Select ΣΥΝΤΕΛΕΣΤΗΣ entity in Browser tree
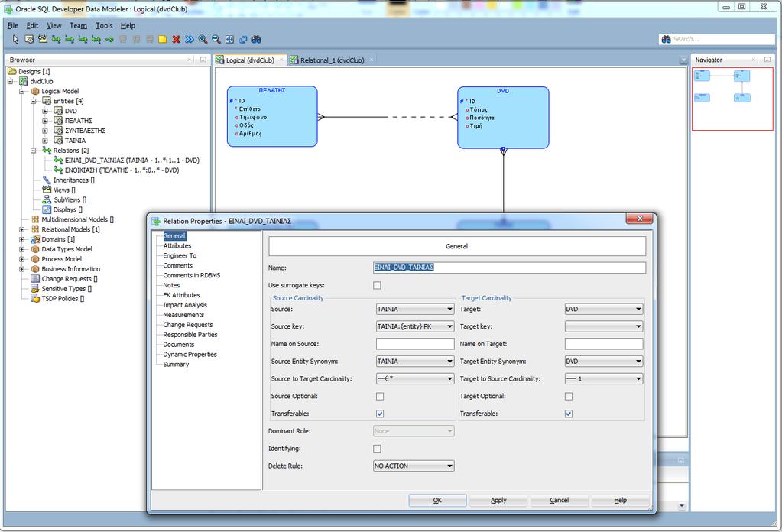 tap(85, 131)
